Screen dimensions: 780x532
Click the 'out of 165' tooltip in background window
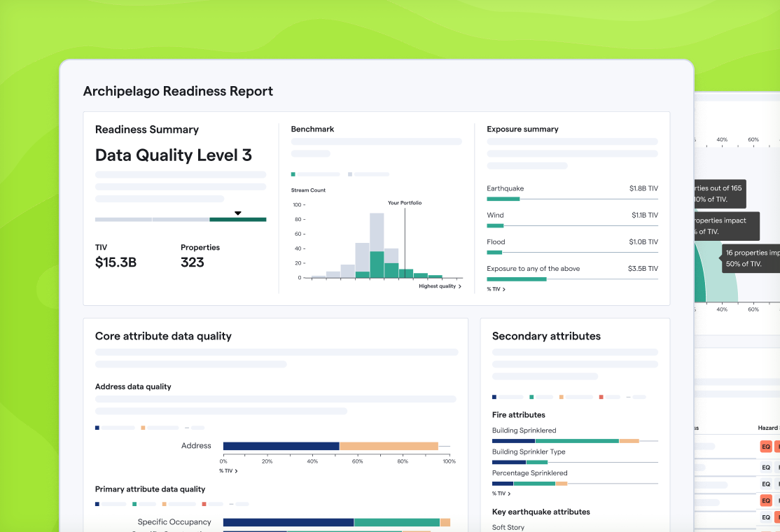click(720, 194)
